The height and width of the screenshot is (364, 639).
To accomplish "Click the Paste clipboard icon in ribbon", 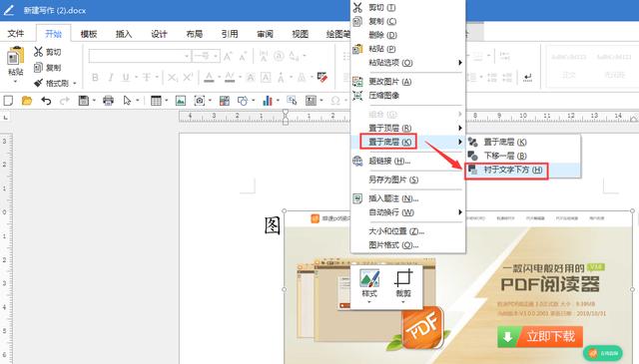I will 16,57.
